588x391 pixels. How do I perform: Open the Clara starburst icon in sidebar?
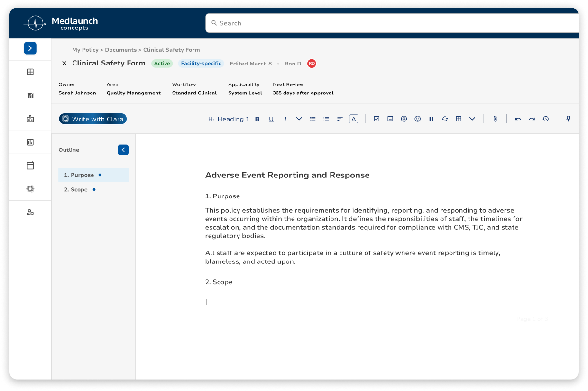(x=30, y=189)
